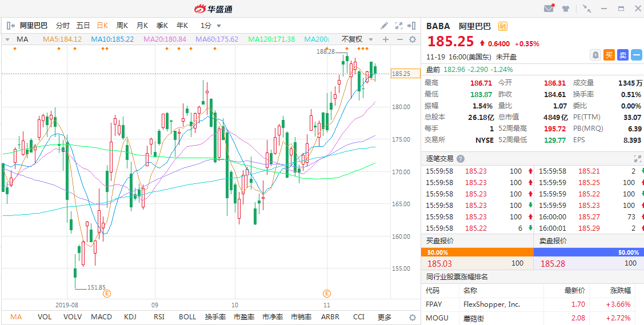
Task: Click the 卖盘报价 ask price 185.28
Action: (x=553, y=263)
